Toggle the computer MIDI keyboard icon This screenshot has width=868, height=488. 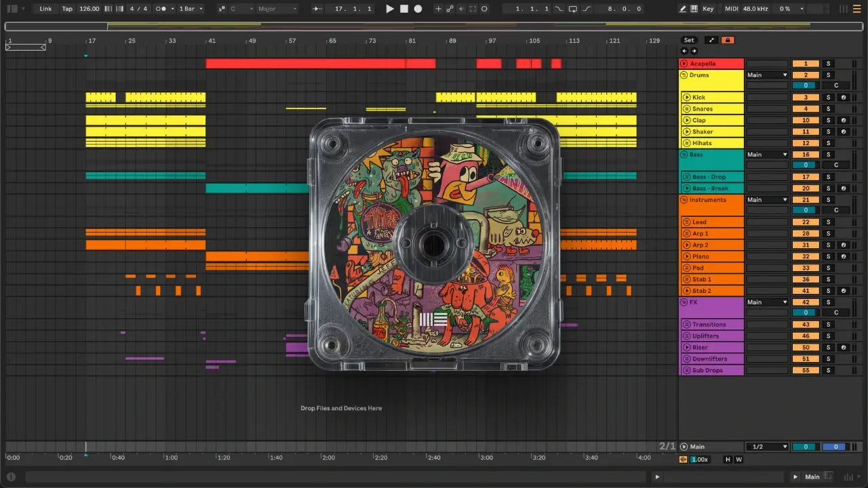(694, 9)
